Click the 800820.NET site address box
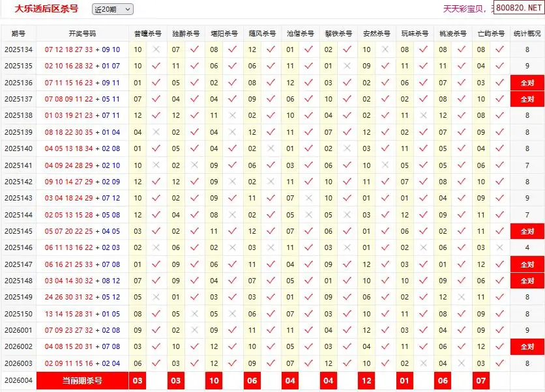This screenshot has height=392, width=545. [x=518, y=8]
